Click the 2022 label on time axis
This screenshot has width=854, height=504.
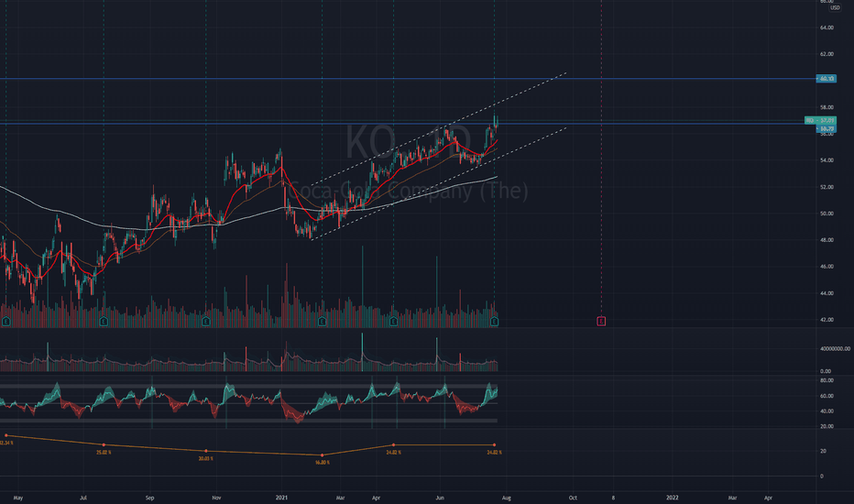(x=673, y=498)
